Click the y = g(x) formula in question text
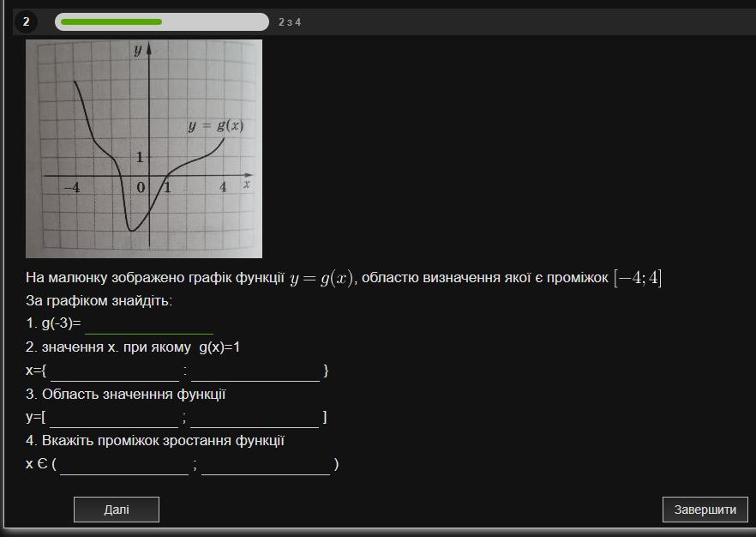This screenshot has width=756, height=537. (x=321, y=279)
